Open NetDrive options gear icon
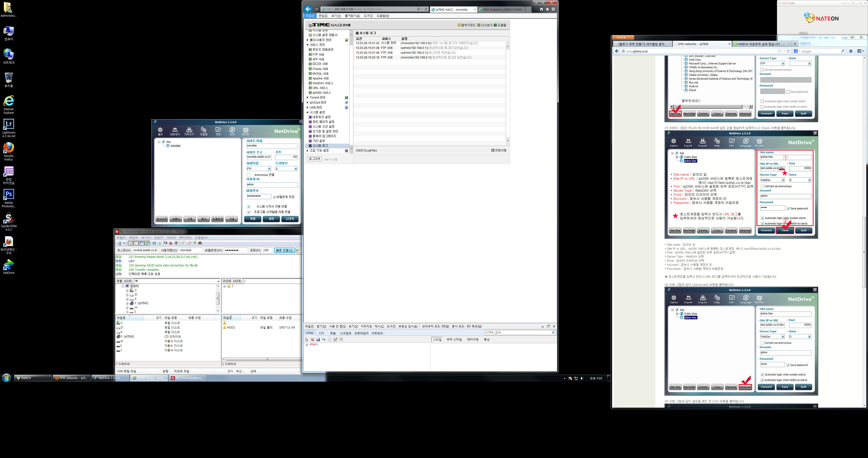This screenshot has width=868, height=458. point(160,130)
